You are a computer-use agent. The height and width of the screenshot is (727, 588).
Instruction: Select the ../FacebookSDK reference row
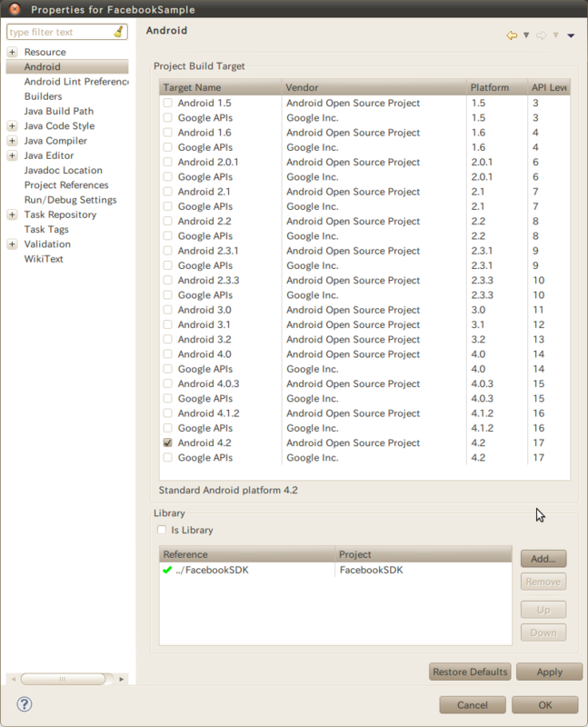coord(335,570)
